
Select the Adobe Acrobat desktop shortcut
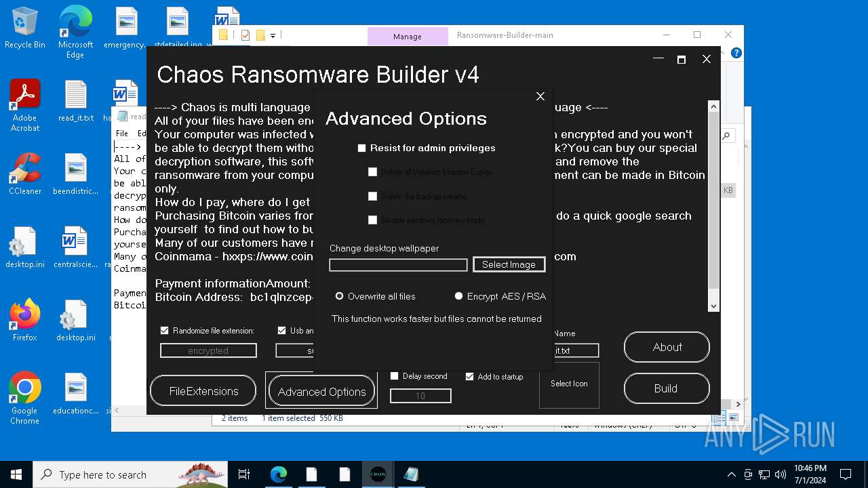[25, 105]
